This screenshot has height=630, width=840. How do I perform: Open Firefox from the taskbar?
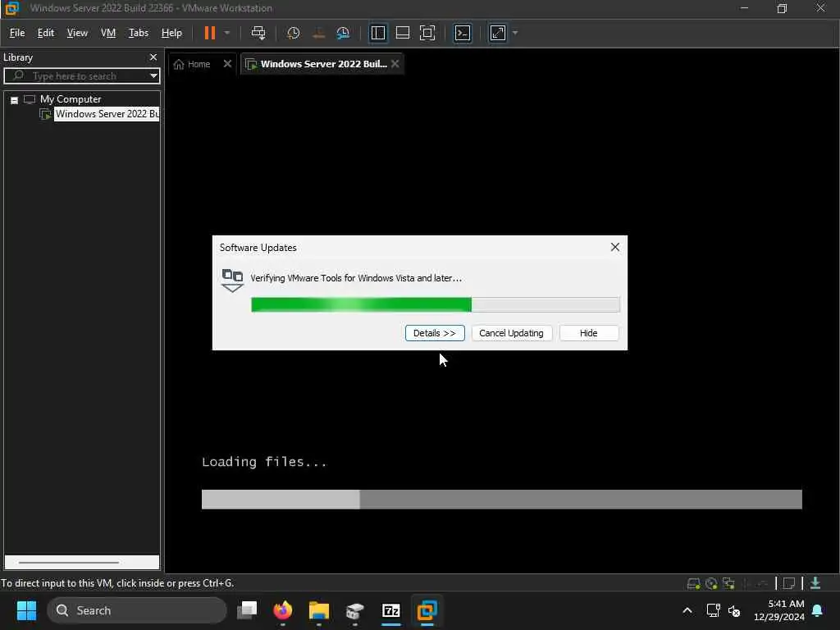(283, 610)
